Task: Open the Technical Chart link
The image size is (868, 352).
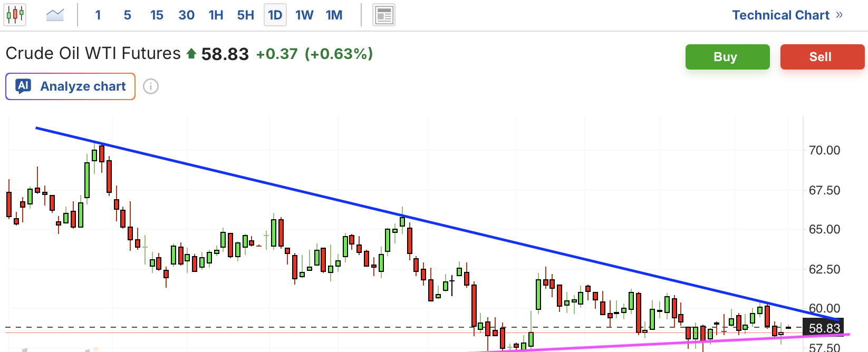Action: coord(780,15)
